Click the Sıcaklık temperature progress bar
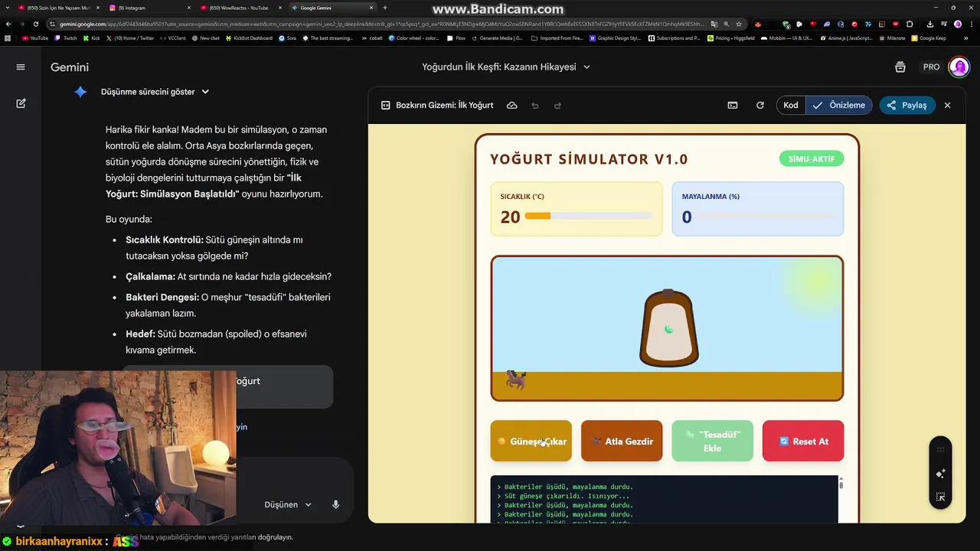980x551 pixels. point(588,217)
